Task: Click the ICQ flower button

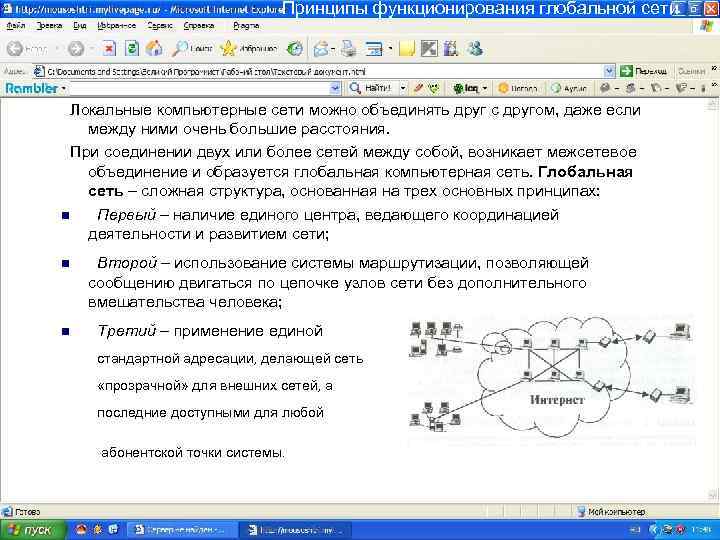Action: tap(466, 88)
